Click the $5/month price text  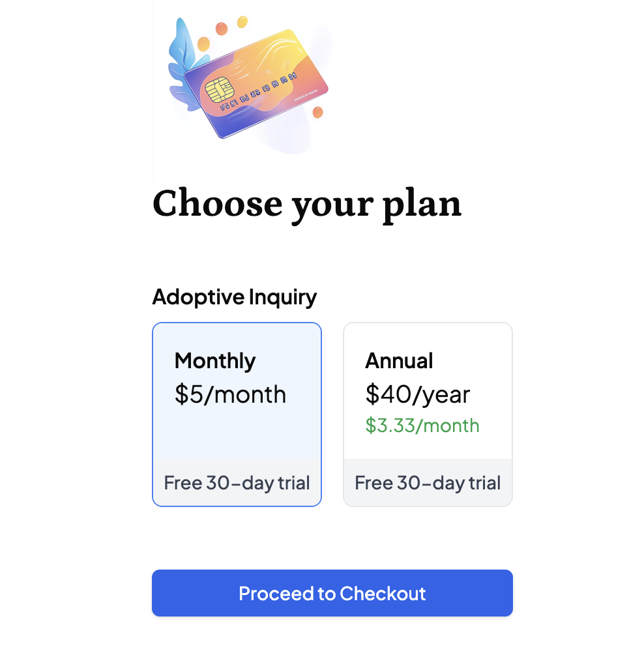pyautogui.click(x=230, y=394)
